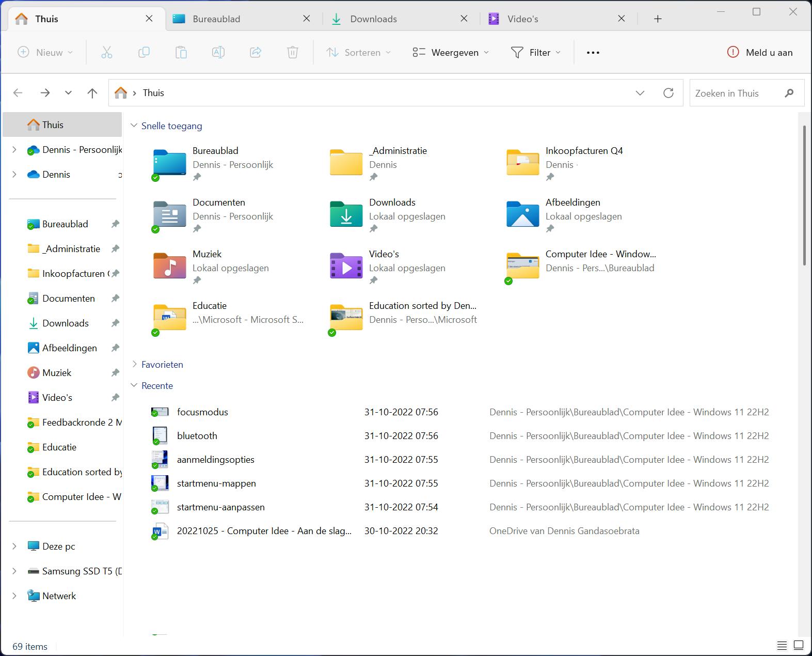Click the Delete trash can icon
Screen dimensions: 812x656
coord(293,52)
